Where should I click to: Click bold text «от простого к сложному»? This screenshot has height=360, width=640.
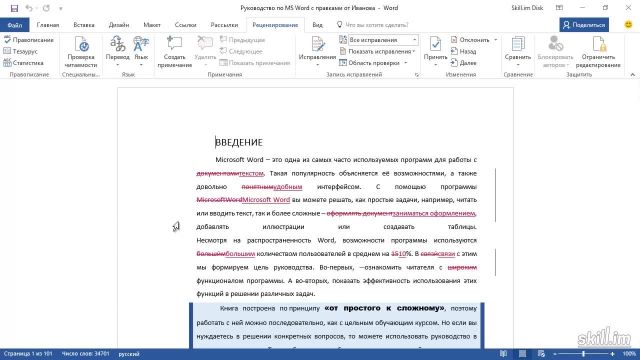[x=384, y=308]
